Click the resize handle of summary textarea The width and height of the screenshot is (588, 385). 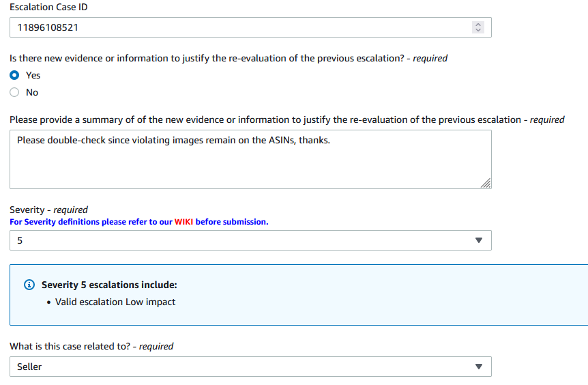point(485,183)
